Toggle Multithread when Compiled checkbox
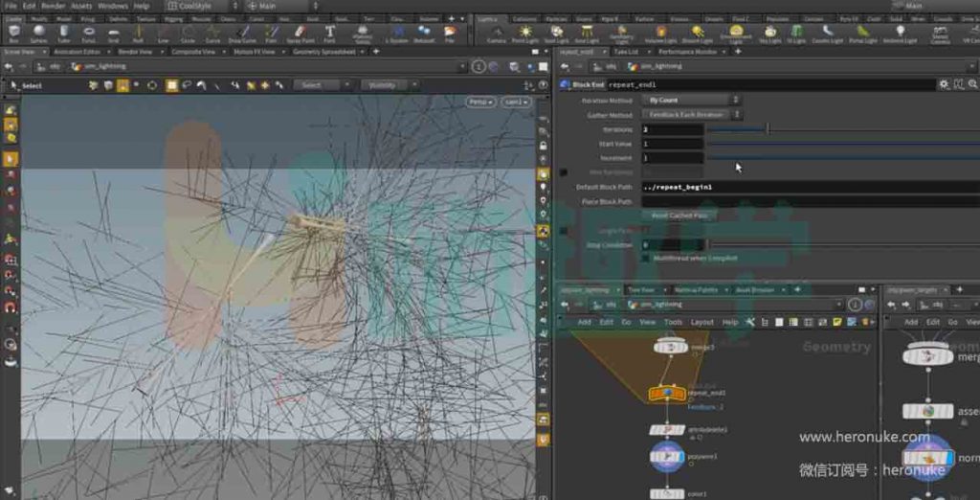The image size is (980, 500). pyautogui.click(x=644, y=259)
